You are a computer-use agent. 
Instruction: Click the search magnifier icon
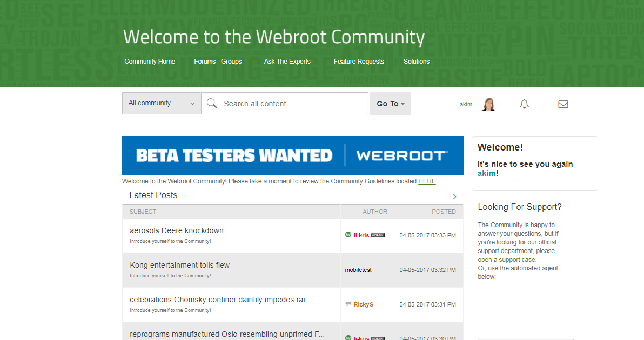click(212, 104)
